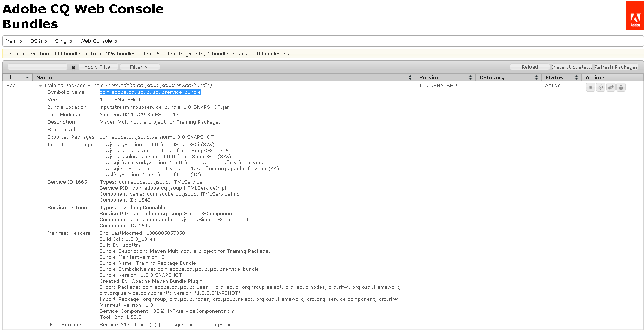Click the Component ID: 1548 line
The height and width of the screenshot is (330, 644).
click(x=125, y=200)
